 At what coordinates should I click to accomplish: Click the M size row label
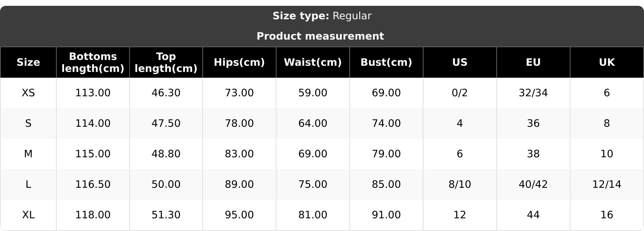[28, 154]
